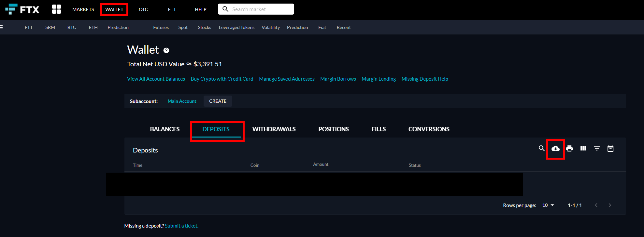Select BTC in secondary nav bar
Screen dimensions: 644x237
pos(72,27)
